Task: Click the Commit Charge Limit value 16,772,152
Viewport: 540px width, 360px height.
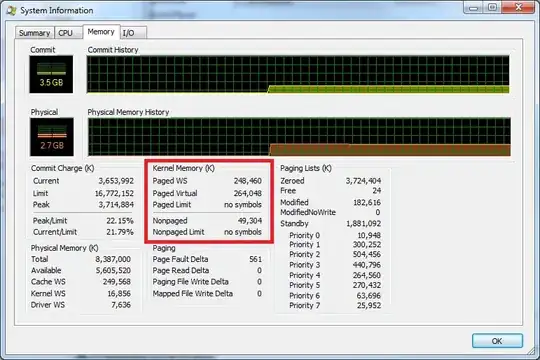Action: [114, 193]
